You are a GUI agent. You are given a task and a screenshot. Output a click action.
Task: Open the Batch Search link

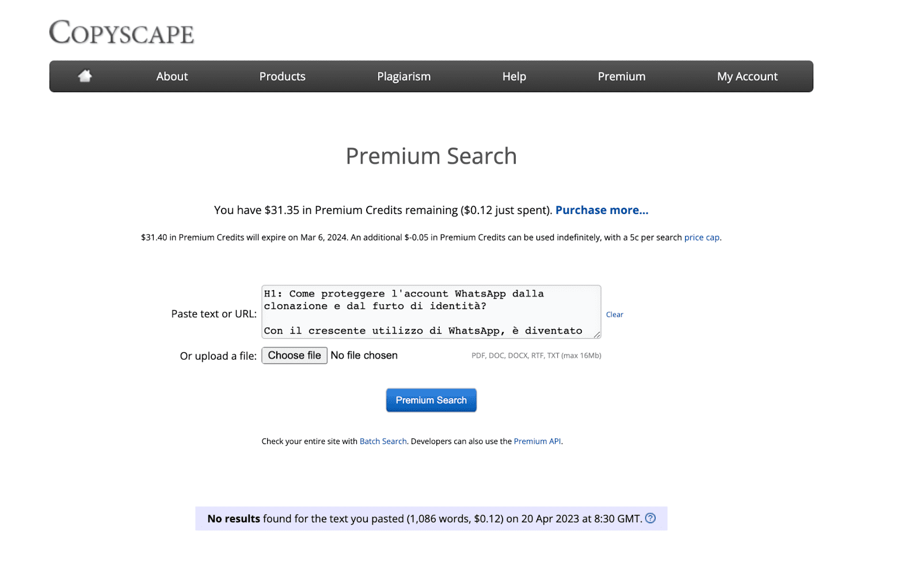point(383,441)
